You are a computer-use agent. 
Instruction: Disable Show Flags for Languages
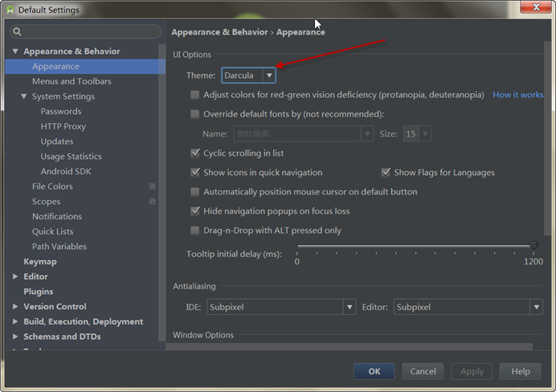[386, 172]
